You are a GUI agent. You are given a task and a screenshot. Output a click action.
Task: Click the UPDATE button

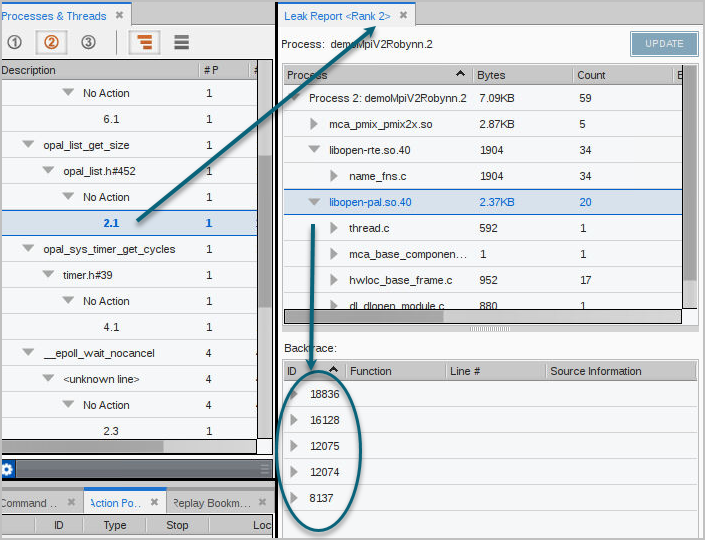coord(663,44)
